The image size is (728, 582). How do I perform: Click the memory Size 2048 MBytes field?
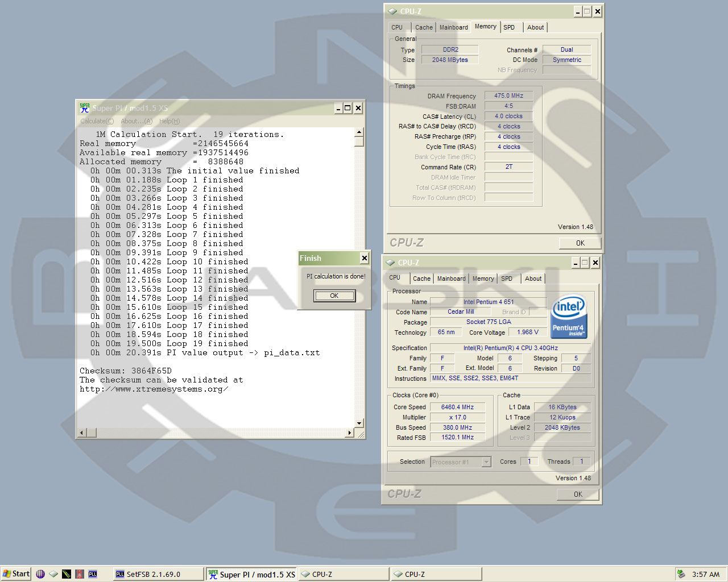click(450, 60)
